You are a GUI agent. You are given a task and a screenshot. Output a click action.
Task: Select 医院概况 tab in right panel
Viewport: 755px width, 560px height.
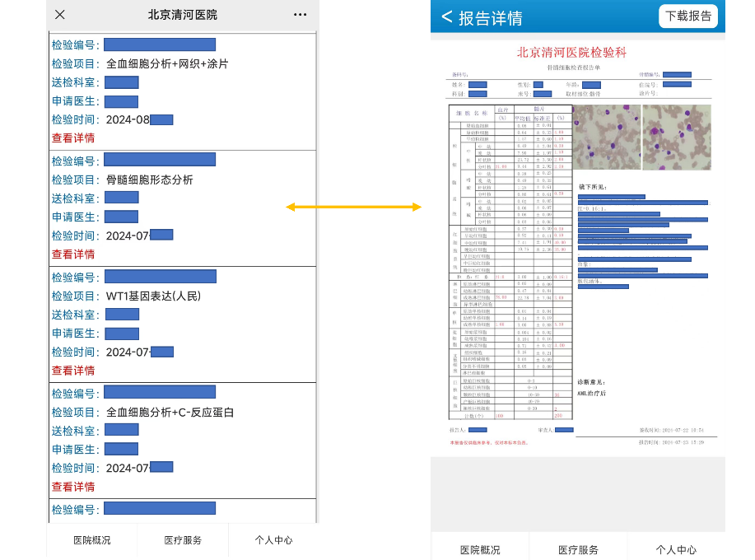(480, 549)
